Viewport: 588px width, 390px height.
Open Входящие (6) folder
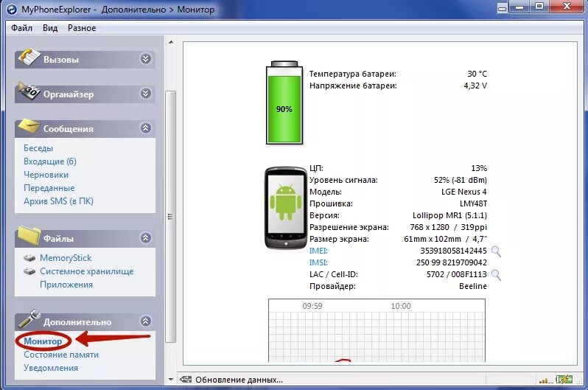(x=50, y=161)
